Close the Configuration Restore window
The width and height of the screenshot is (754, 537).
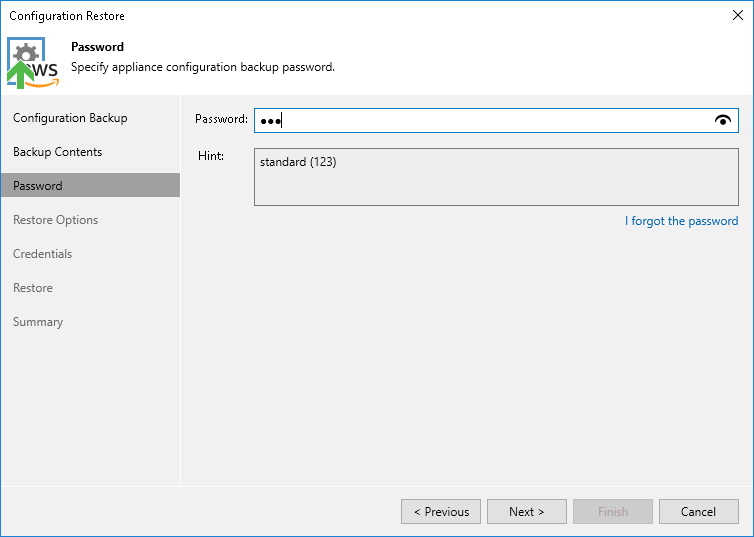[738, 15]
